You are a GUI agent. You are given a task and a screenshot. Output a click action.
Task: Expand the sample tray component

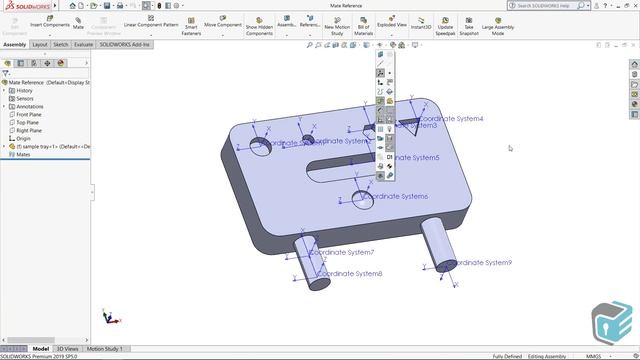[x=4, y=147]
